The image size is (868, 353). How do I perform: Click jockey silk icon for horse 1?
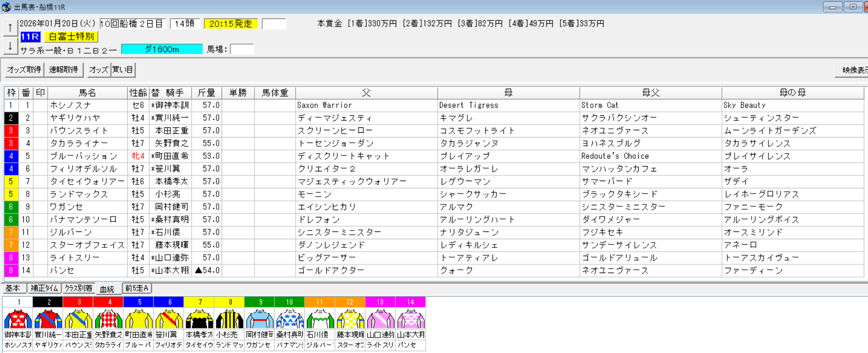[18, 319]
